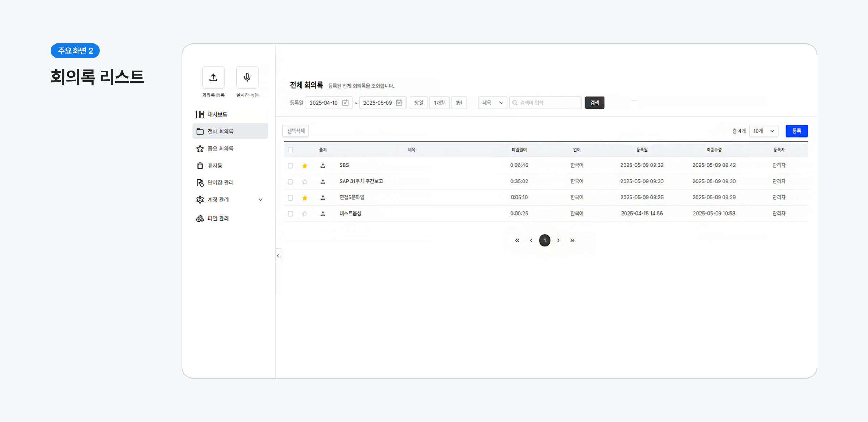The width and height of the screenshot is (868, 422).
Task: Start 실시간 녹음 with the microphone icon
Action: click(247, 77)
